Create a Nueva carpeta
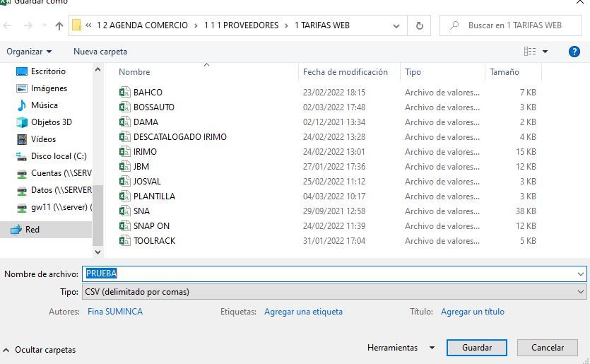 click(x=100, y=52)
